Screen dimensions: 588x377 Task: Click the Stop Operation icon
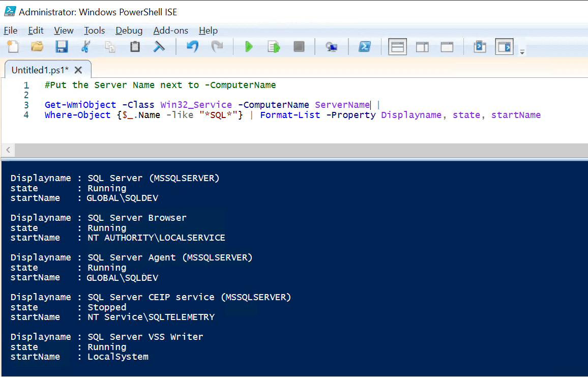pyautogui.click(x=299, y=46)
